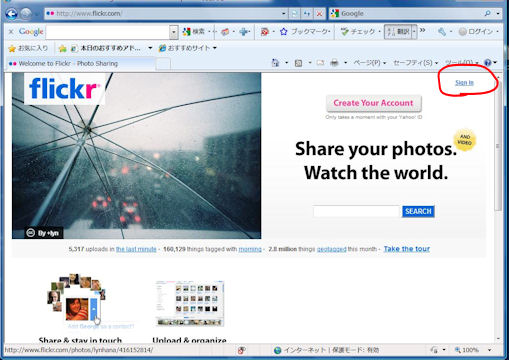Click the インターネット security zone globe icon
The width and height of the screenshot is (509, 360).
[277, 350]
